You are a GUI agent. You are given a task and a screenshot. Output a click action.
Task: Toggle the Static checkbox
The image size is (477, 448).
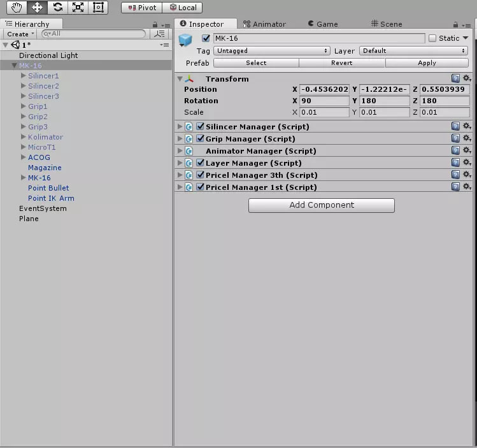pyautogui.click(x=432, y=38)
